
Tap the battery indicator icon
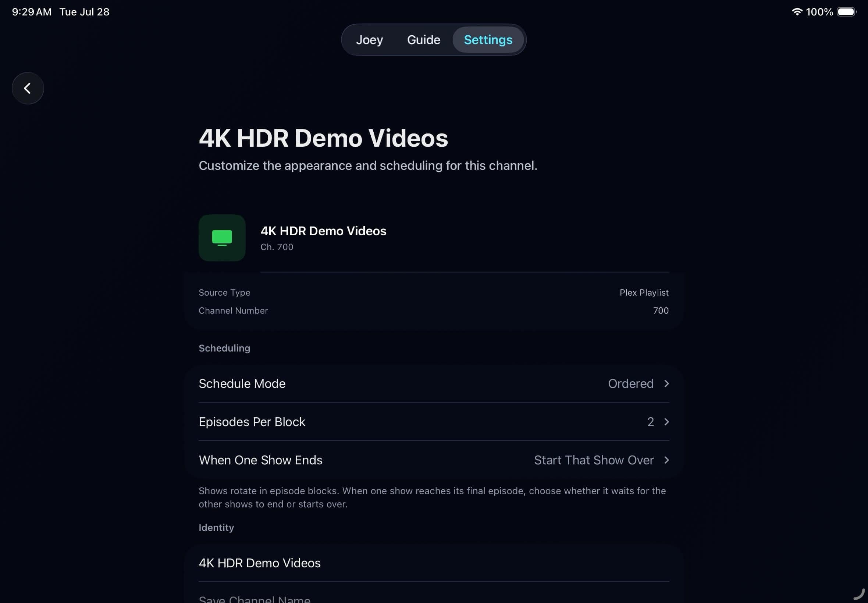(846, 12)
